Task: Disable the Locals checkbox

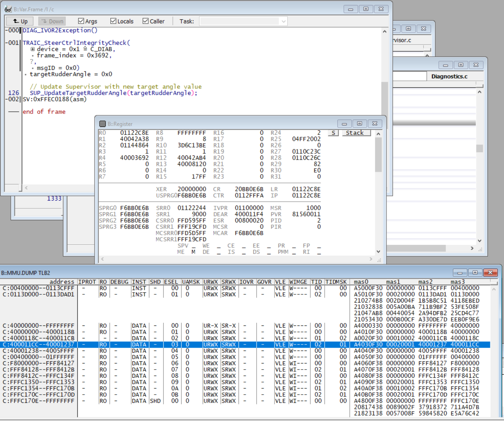Action: (113, 21)
